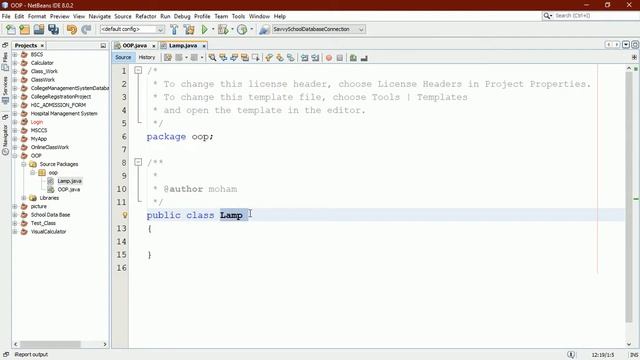
Task: Click Previous Bookmark icon
Action: pyautogui.click(x=269, y=58)
